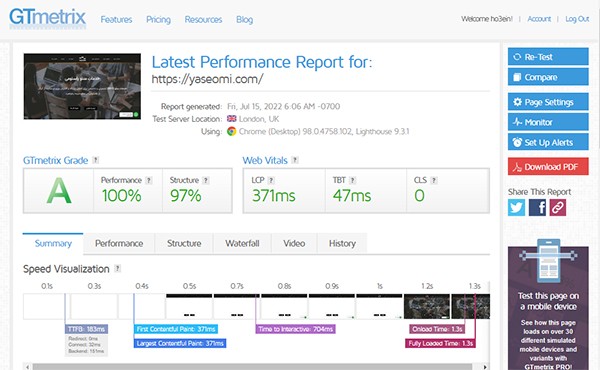Click the filmstrip scrollbar right arrow
This screenshot has width=600, height=370.
coord(485,367)
